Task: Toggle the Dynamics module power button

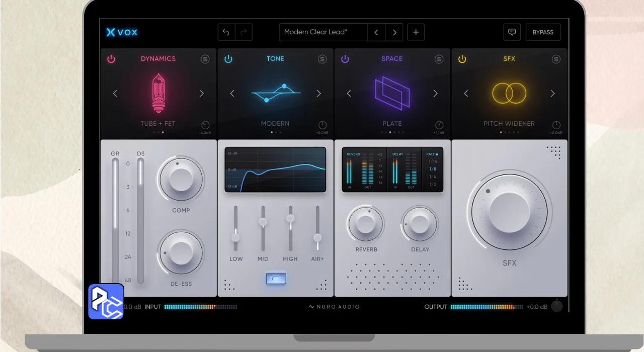Action: [x=111, y=59]
